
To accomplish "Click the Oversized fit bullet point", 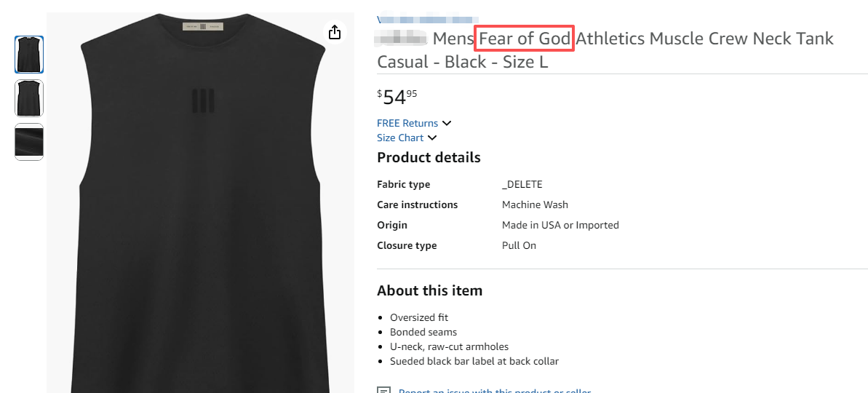I will (x=419, y=317).
